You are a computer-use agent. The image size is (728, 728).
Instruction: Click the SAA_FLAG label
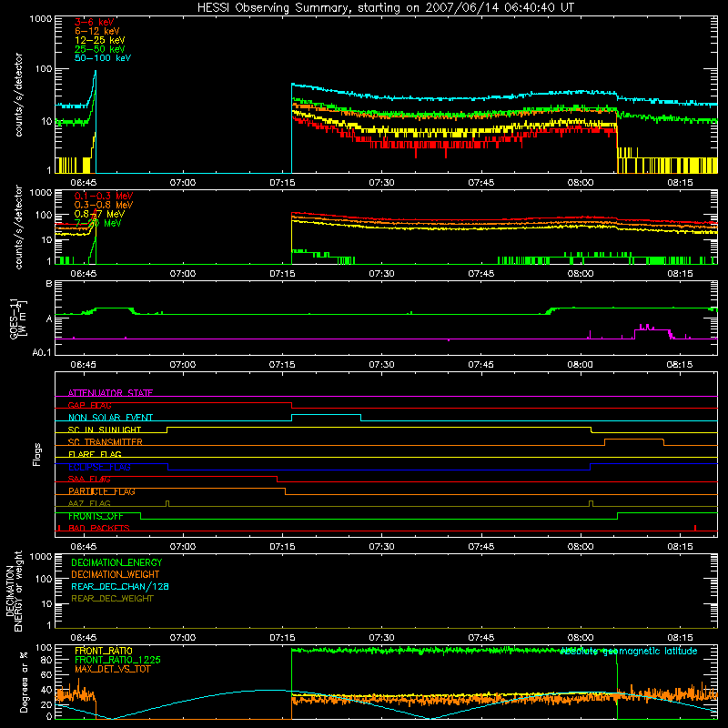pyautogui.click(x=89, y=479)
